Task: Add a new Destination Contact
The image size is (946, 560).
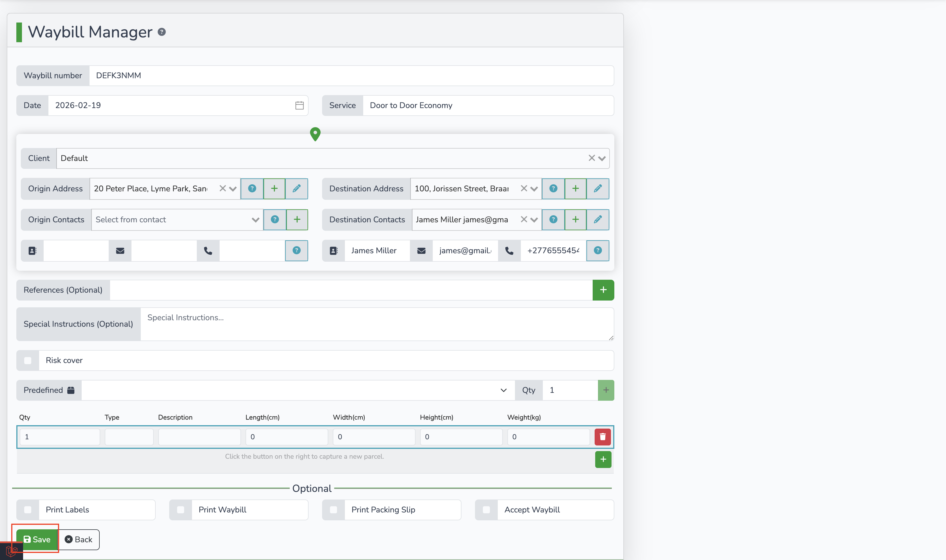Action: 576,219
